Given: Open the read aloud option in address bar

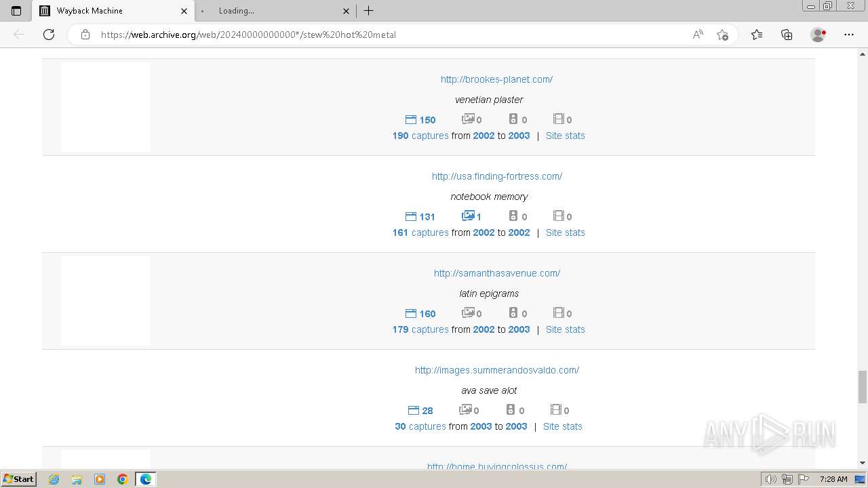Looking at the screenshot, I should pos(698,35).
